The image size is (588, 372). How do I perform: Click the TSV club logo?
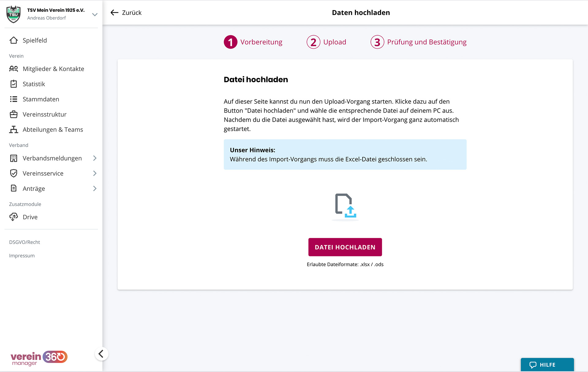[x=13, y=14]
